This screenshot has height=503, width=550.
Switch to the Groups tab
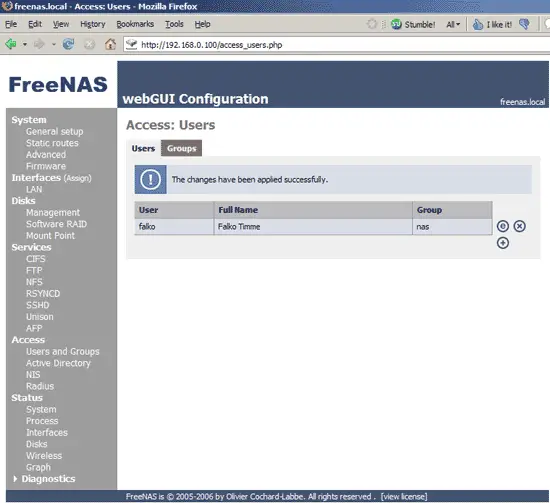(181, 148)
